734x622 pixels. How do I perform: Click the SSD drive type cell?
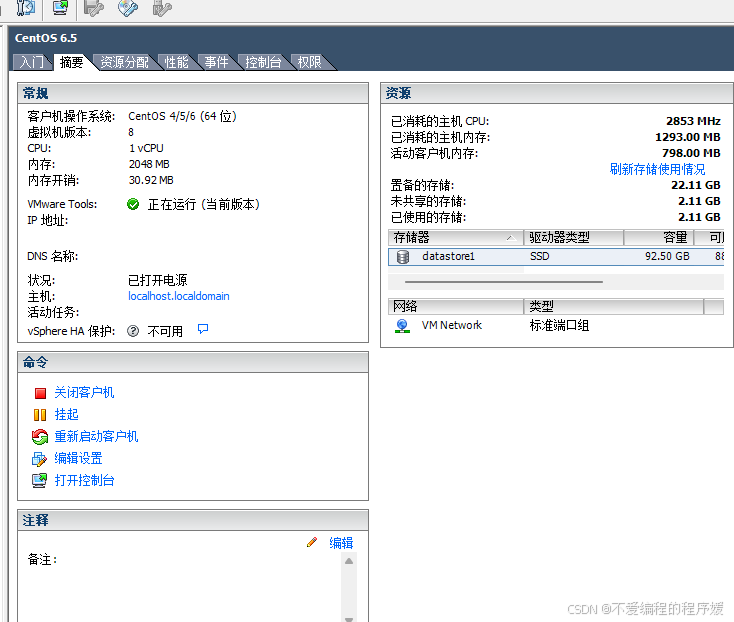pos(540,256)
